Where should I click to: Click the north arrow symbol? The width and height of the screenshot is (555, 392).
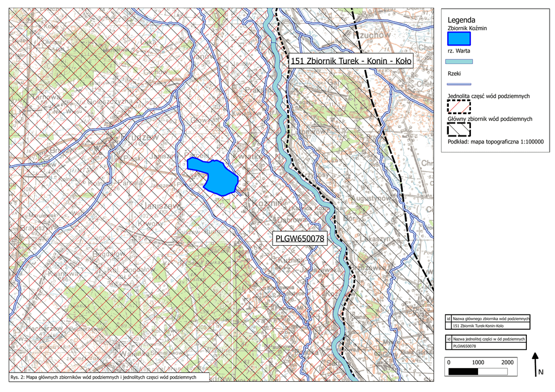[x=535, y=363]
